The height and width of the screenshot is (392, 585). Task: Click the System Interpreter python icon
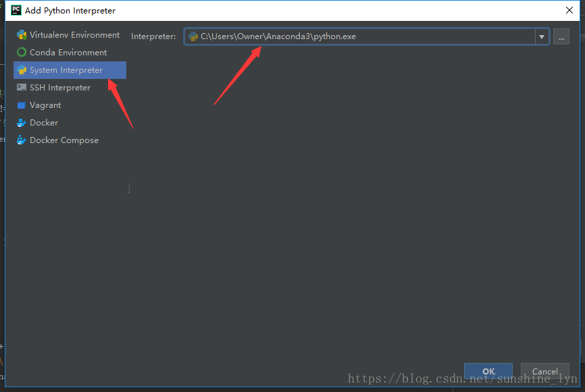click(x=22, y=70)
